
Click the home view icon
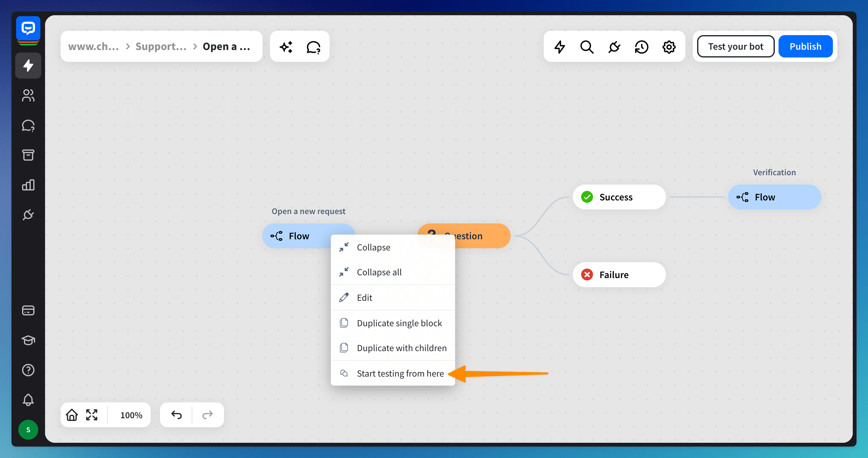(x=72, y=415)
